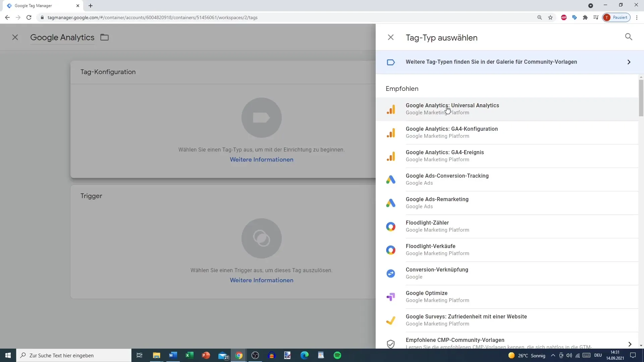Open the folder icon next to tag name
This screenshot has height=362, width=644.
tap(105, 37)
